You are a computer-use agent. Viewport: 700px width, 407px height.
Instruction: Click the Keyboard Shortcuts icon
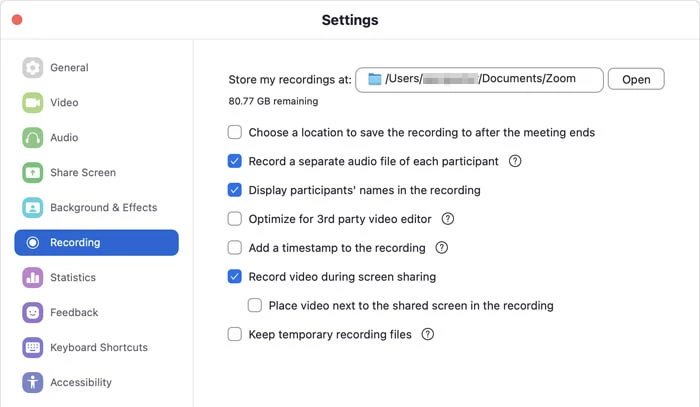(33, 348)
